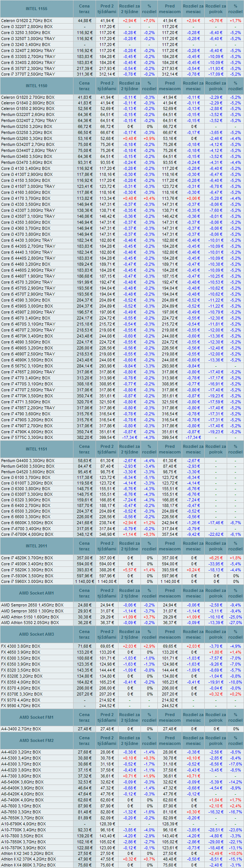Select Core i7 5960X 3.00GHz BOX row name

pos(27,581)
